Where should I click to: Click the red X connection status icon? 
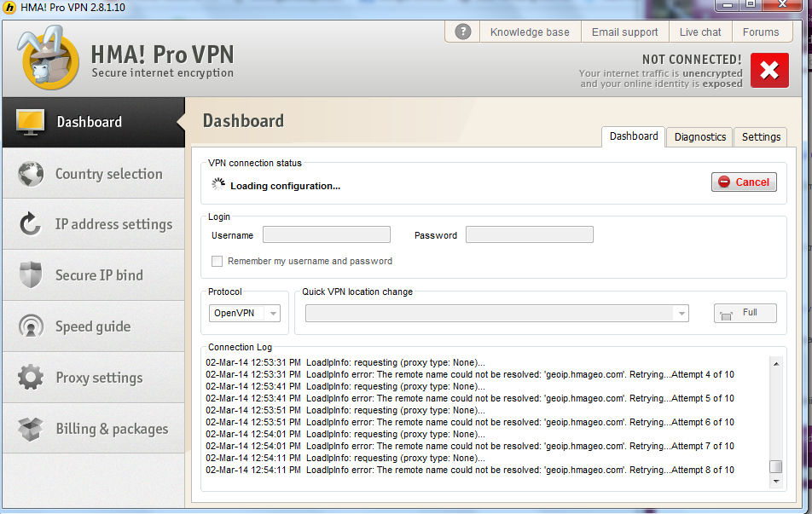point(769,71)
